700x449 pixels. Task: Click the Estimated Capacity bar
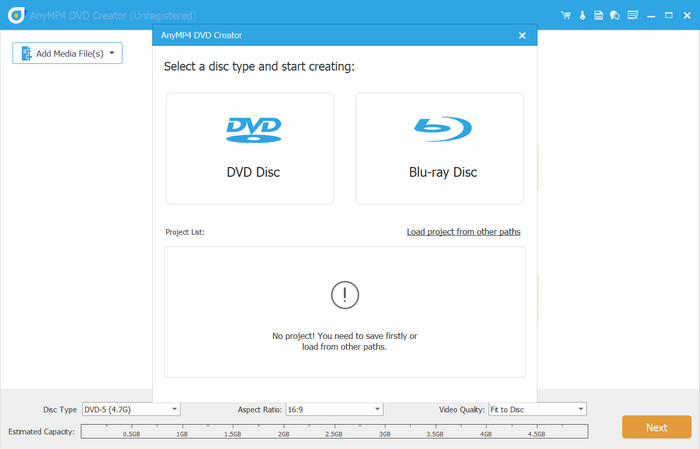334,432
